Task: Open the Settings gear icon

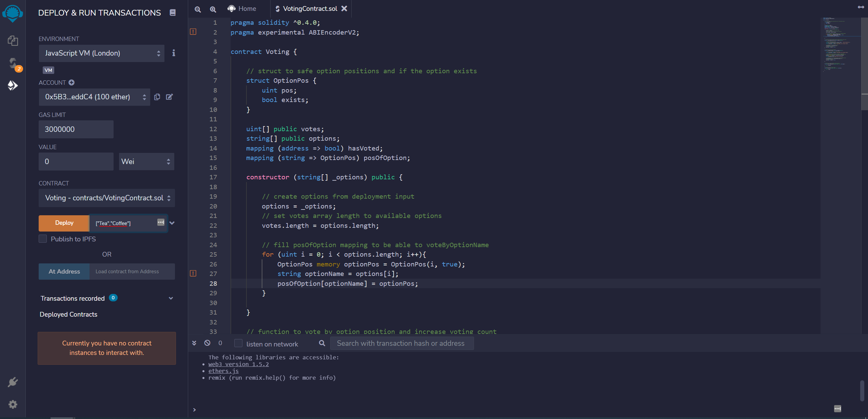Action: tap(13, 404)
